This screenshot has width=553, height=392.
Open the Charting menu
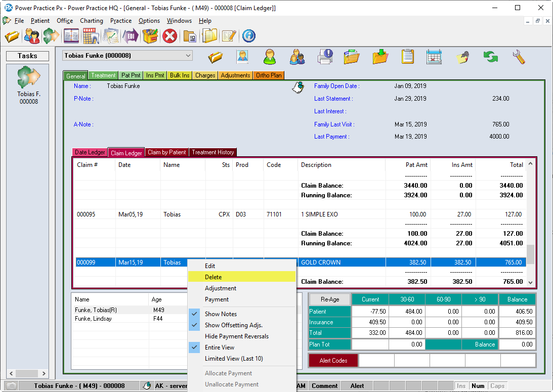point(91,21)
